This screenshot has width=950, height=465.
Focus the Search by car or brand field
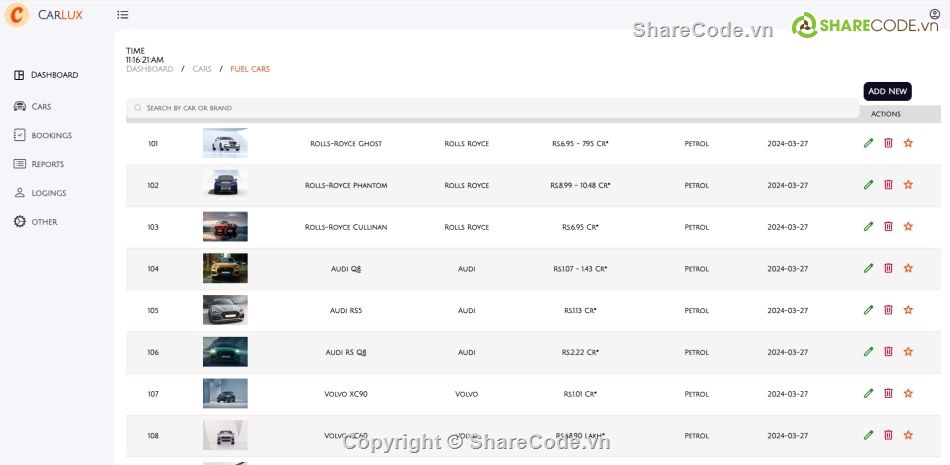[x=493, y=108]
